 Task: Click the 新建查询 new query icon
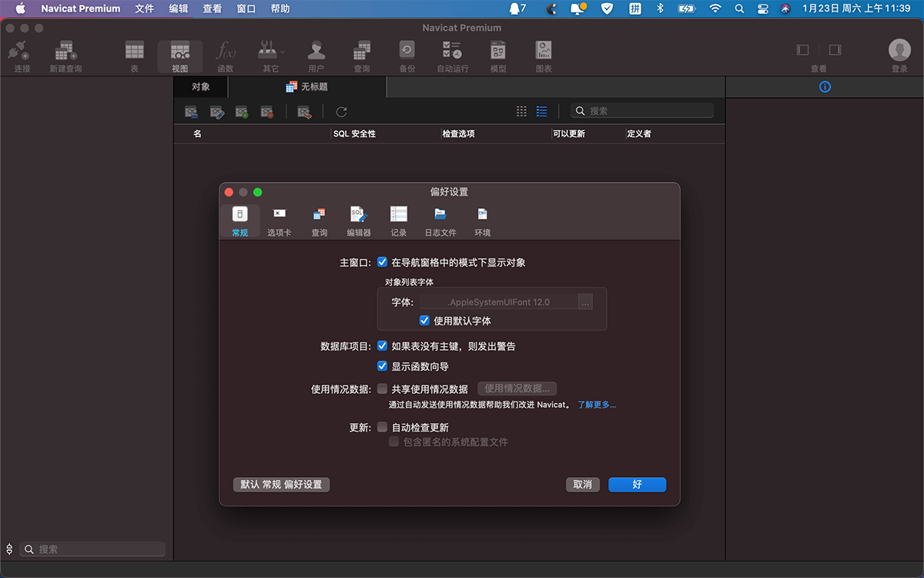pos(65,51)
